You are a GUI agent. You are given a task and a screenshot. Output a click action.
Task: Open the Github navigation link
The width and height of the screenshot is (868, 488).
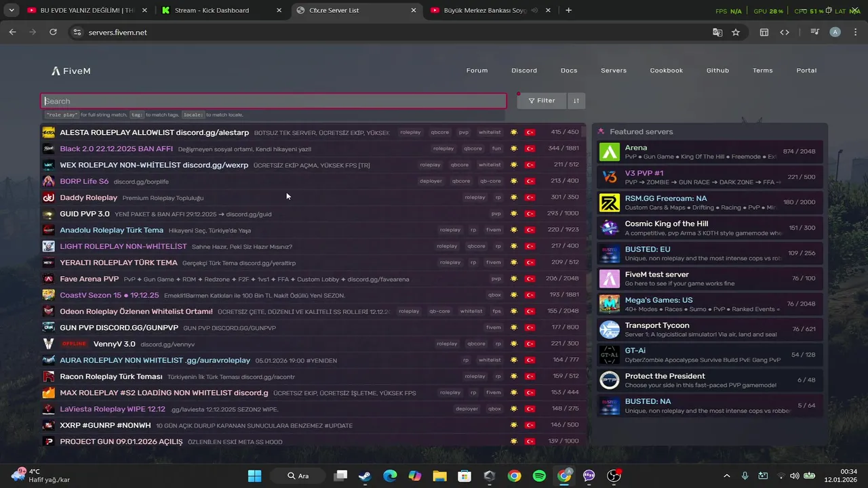[717, 70]
